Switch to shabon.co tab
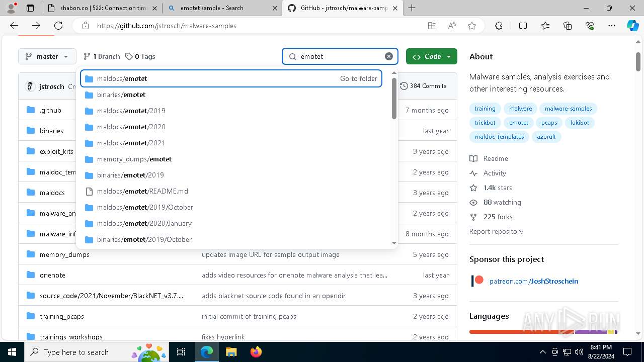The height and width of the screenshot is (362, 644). (x=102, y=8)
